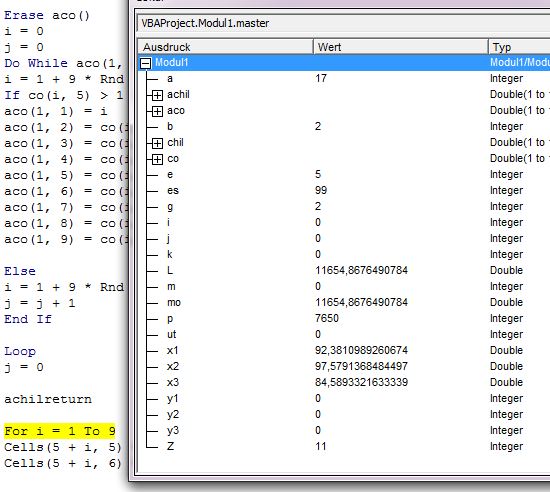Select variable g row
This screenshot has height=492, width=550.
344,207
